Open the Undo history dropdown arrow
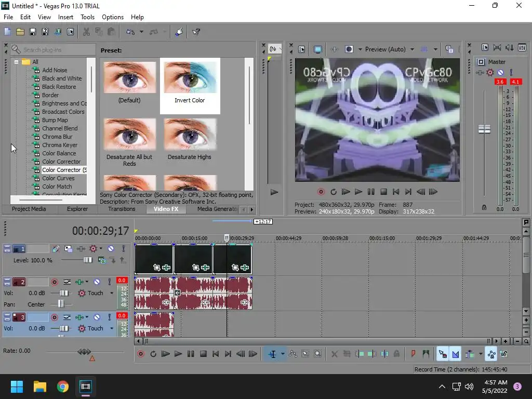The height and width of the screenshot is (399, 532). click(141, 32)
